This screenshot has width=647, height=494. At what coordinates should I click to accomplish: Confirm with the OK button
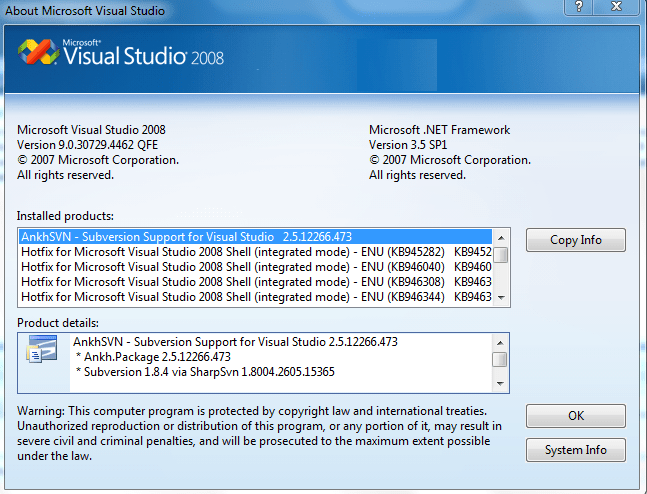[576, 416]
